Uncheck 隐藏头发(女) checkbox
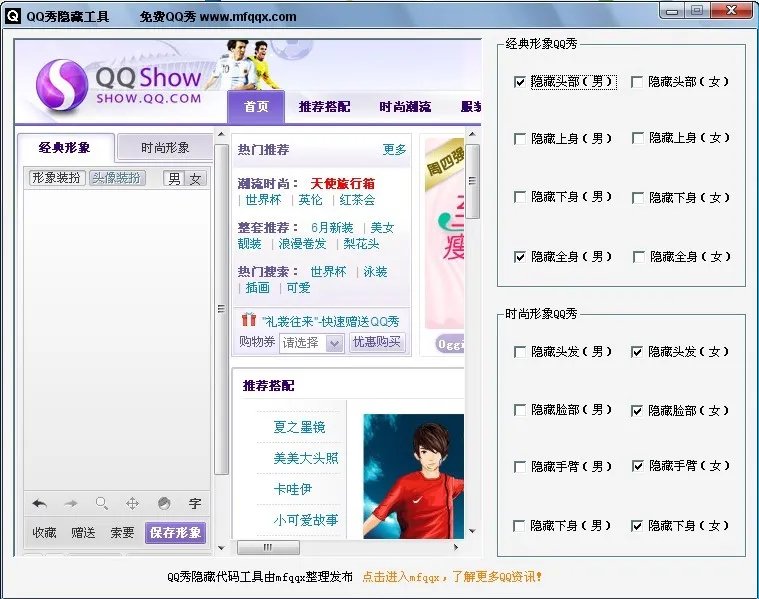This screenshot has width=759, height=599. coord(637,352)
